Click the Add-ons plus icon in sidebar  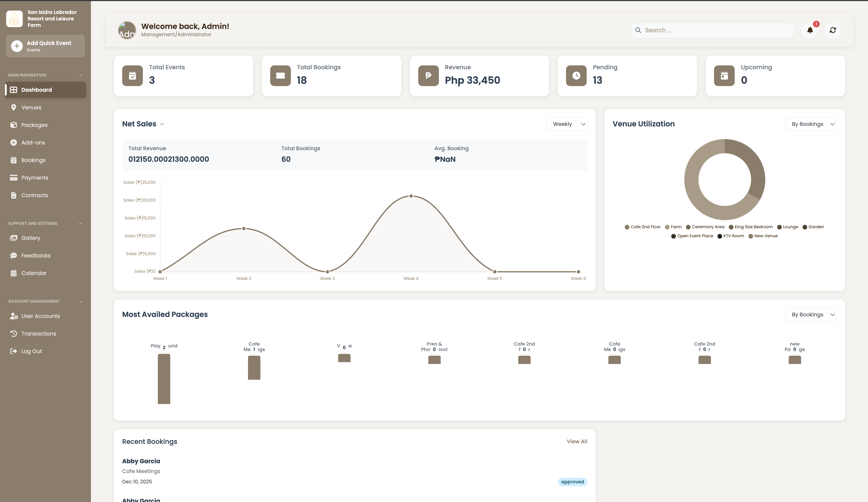click(14, 142)
